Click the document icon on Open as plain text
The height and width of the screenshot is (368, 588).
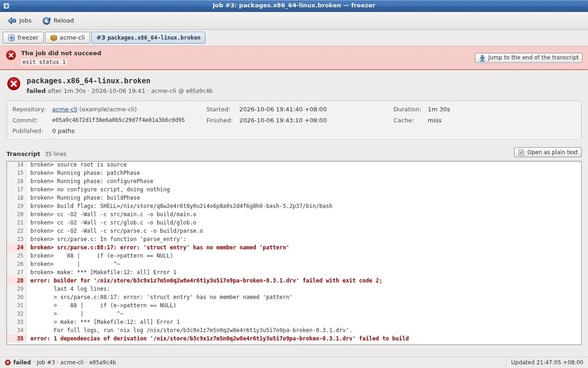[x=521, y=152]
